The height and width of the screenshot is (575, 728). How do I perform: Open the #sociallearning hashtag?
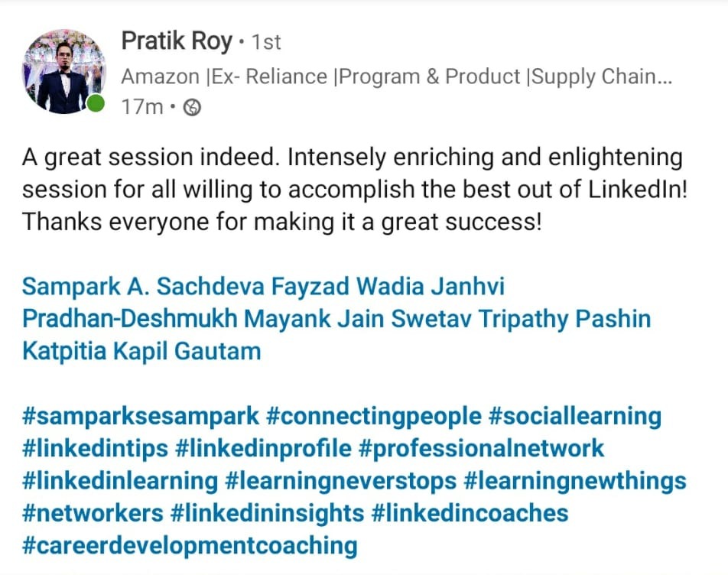pos(574,417)
